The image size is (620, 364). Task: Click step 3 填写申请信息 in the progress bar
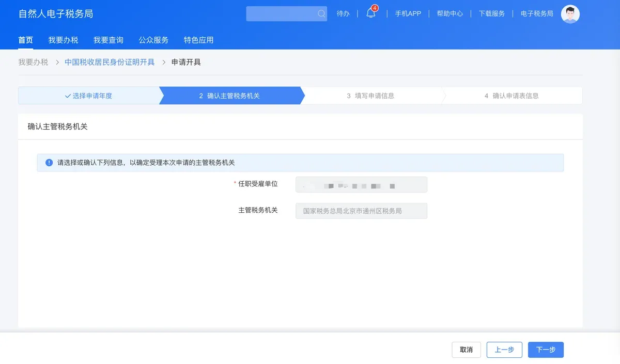tap(371, 96)
